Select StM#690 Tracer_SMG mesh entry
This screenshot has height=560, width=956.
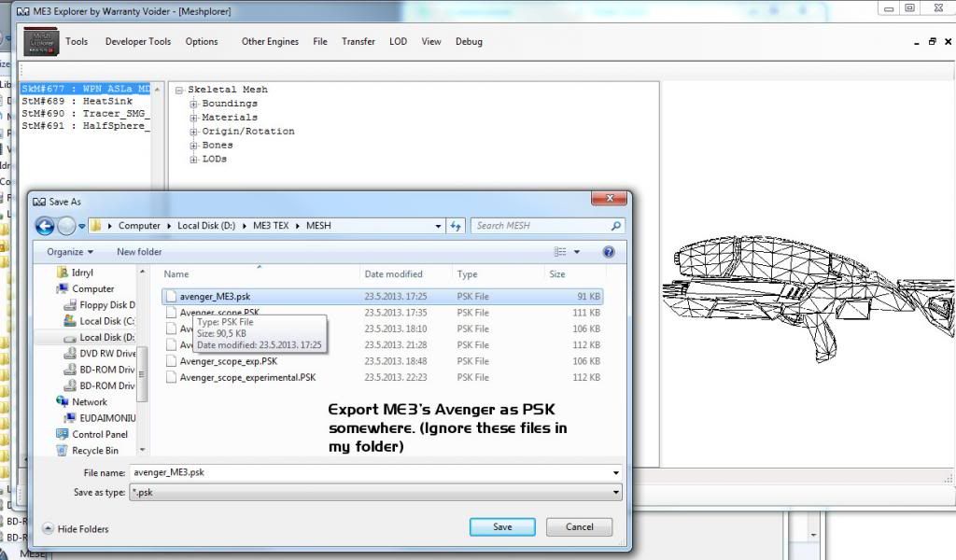pyautogui.click(x=85, y=113)
